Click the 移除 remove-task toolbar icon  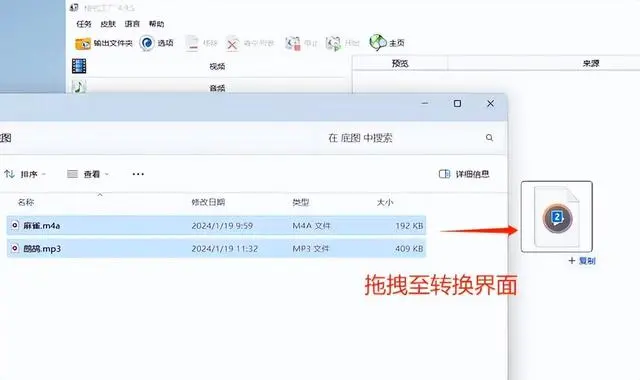[x=192, y=43]
